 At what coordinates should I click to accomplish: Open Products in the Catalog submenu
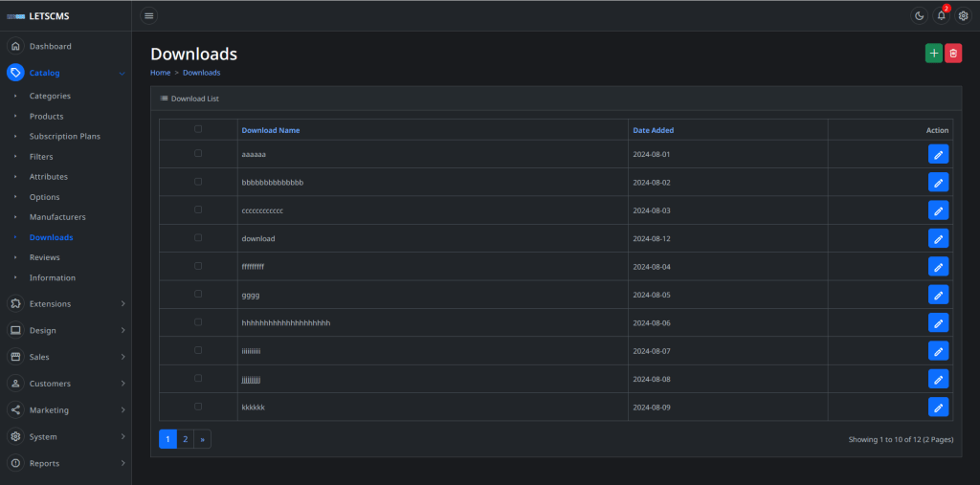(46, 117)
